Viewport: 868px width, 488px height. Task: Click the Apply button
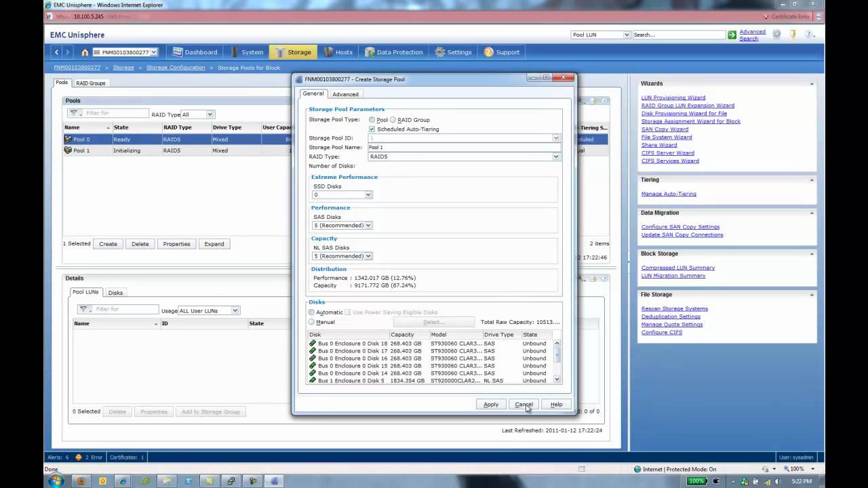[x=491, y=405]
